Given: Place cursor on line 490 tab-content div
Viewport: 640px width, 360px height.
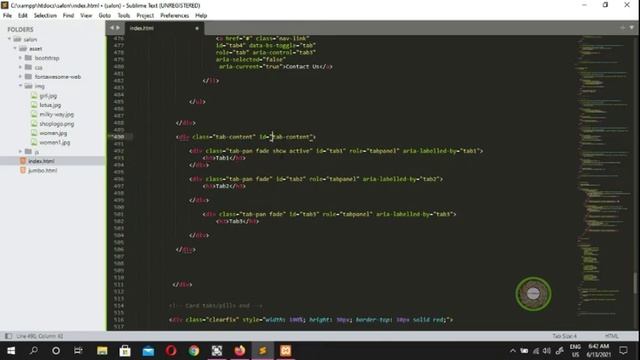Looking at the screenshot, I should [246, 137].
